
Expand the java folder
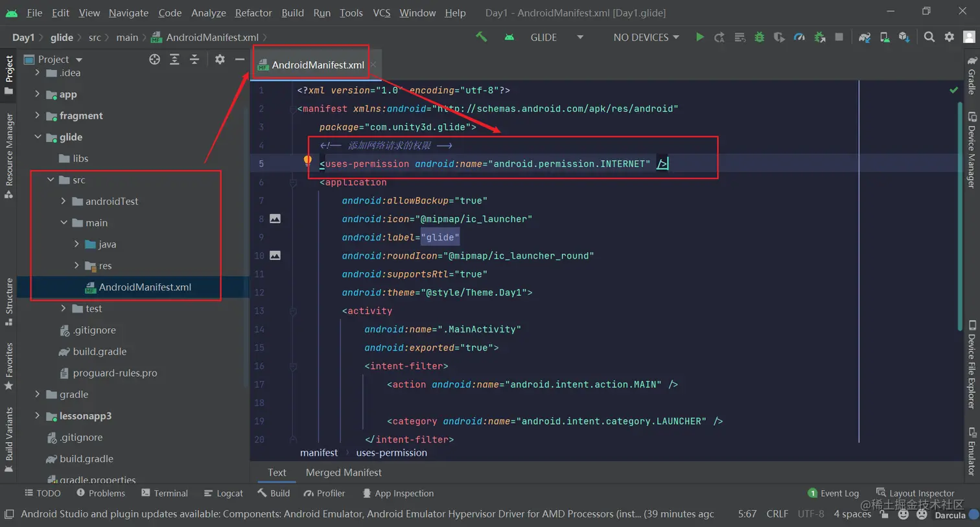[76, 244]
